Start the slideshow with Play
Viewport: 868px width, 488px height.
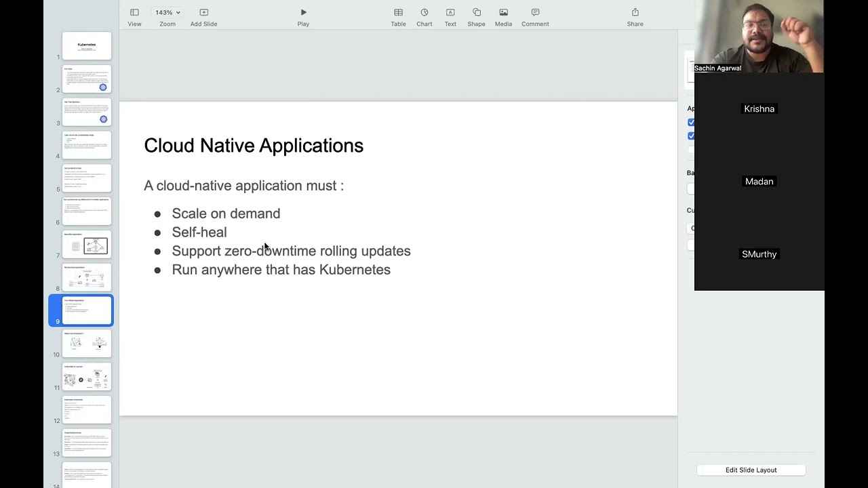pos(303,12)
